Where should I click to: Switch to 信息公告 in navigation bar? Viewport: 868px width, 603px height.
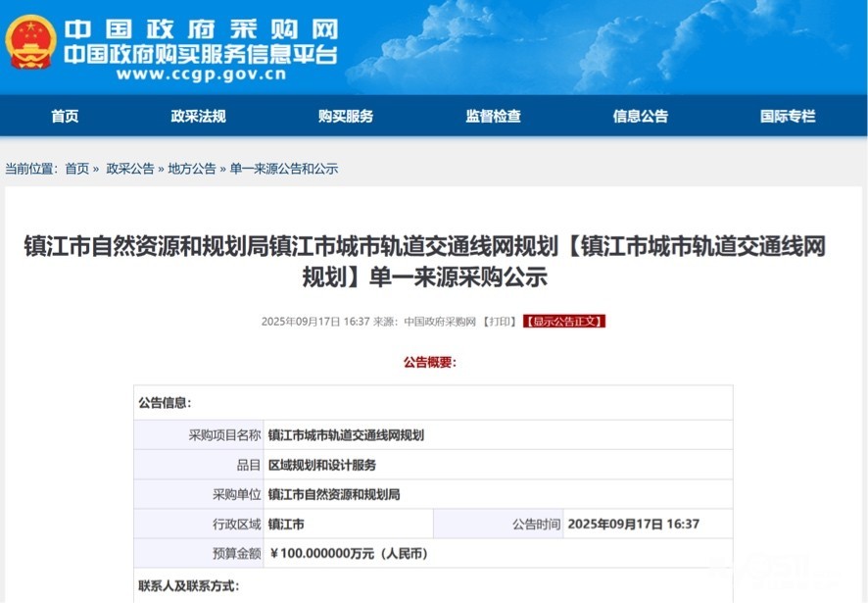click(x=641, y=116)
